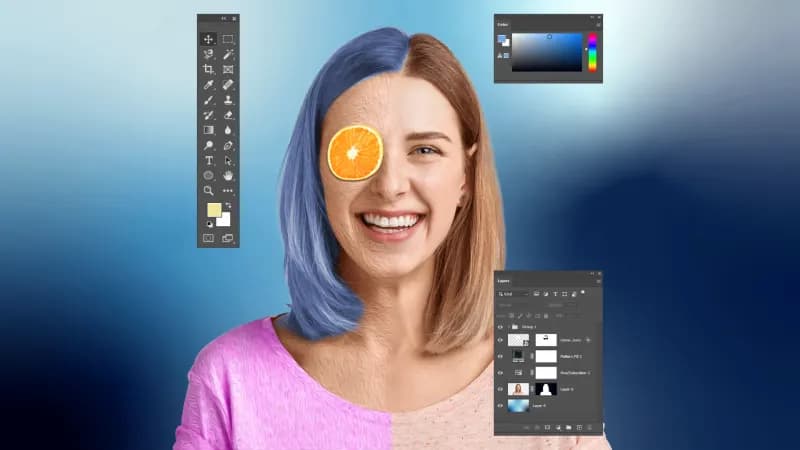Screen dimensions: 800x450
Task: Select the Move tool
Action: tap(209, 39)
